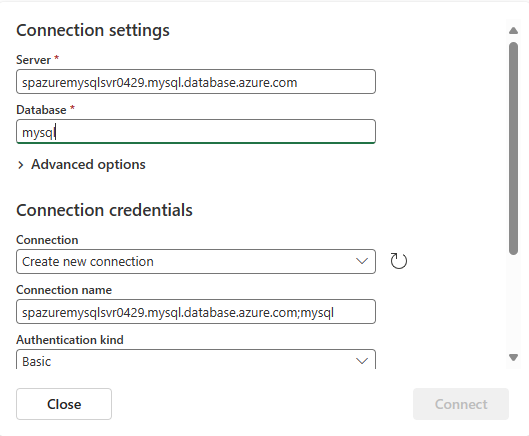Click the Connection settings heading
Image resolution: width=529 pixels, height=436 pixels.
point(93,30)
